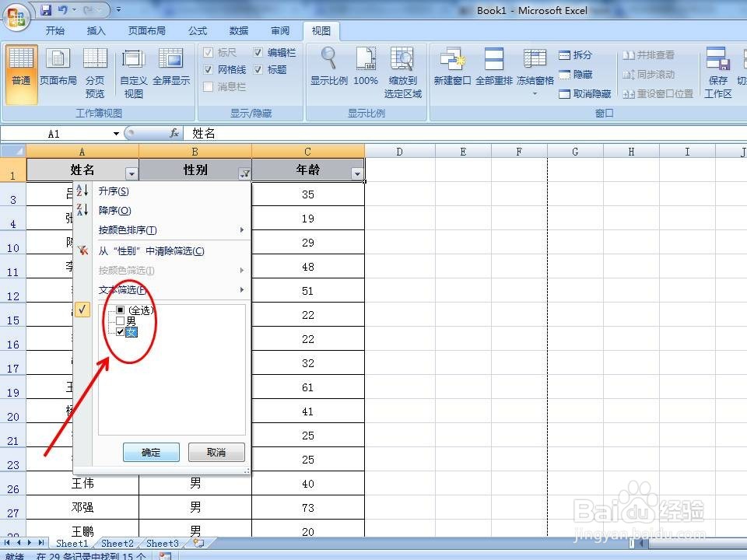
Task: Check the 男 filter checkbox
Action: tap(121, 320)
